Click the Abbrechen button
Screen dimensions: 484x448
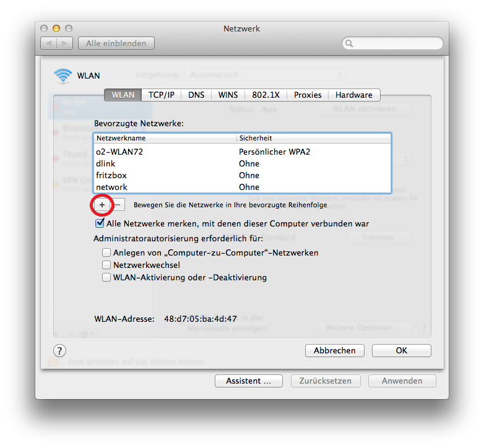point(335,351)
